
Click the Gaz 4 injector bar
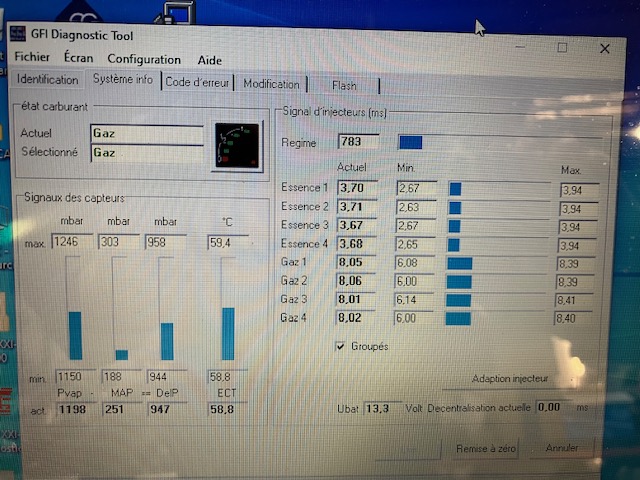click(495, 319)
